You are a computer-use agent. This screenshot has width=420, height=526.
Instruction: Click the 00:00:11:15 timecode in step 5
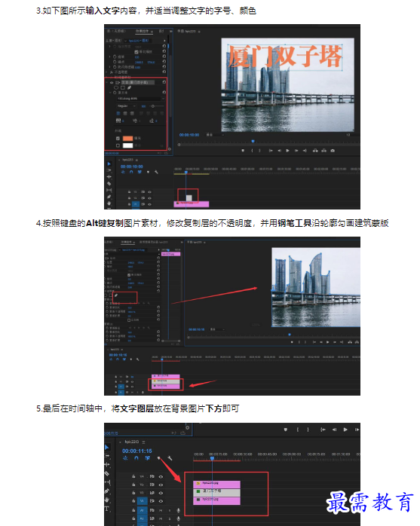tap(137, 451)
